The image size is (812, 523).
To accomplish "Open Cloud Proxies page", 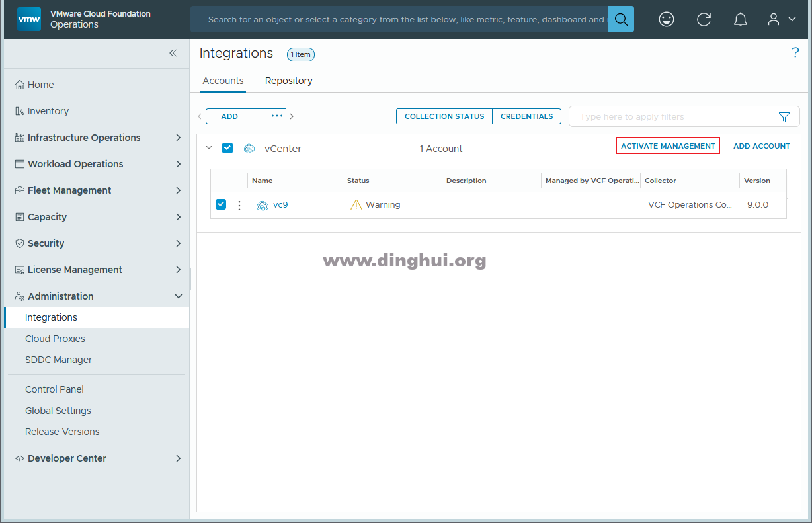I will point(55,339).
